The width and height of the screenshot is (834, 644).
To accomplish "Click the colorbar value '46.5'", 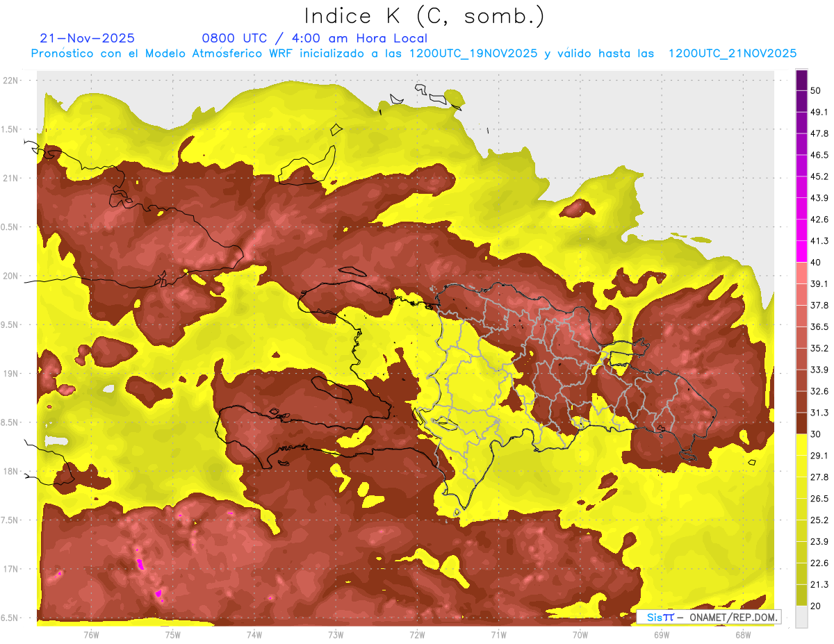I will (x=819, y=155).
